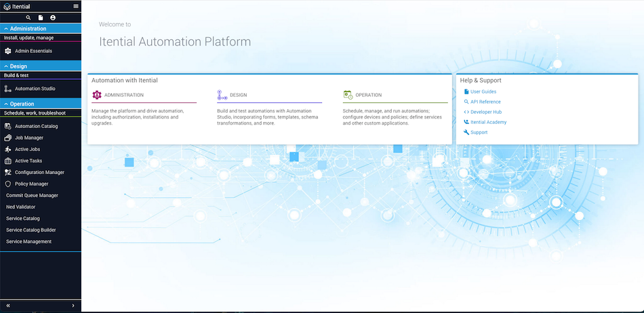
Task: Collapse sidebar with double-left arrows
Action: pyautogui.click(x=8, y=306)
